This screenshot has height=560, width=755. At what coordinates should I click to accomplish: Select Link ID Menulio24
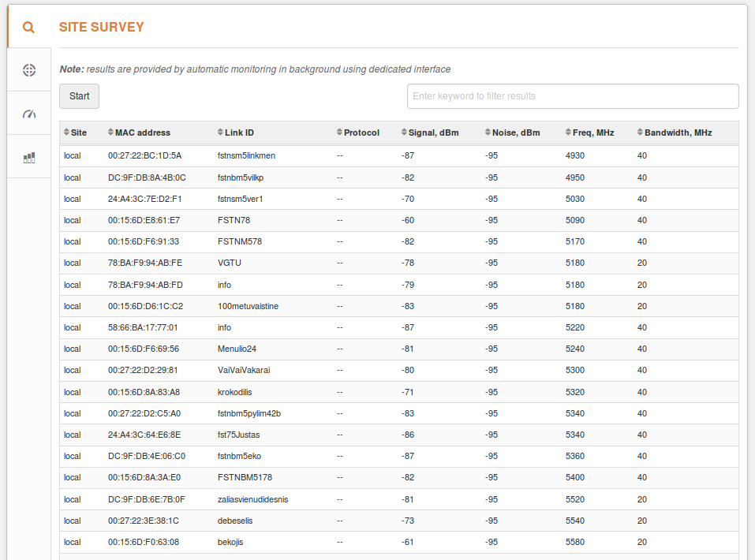coord(237,349)
